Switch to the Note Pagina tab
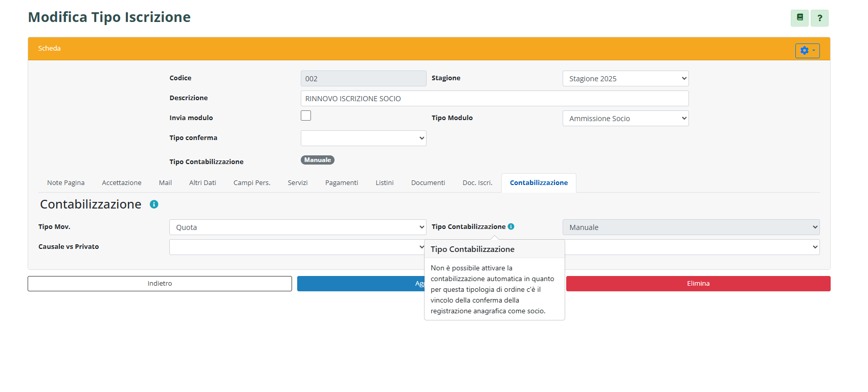 click(66, 183)
